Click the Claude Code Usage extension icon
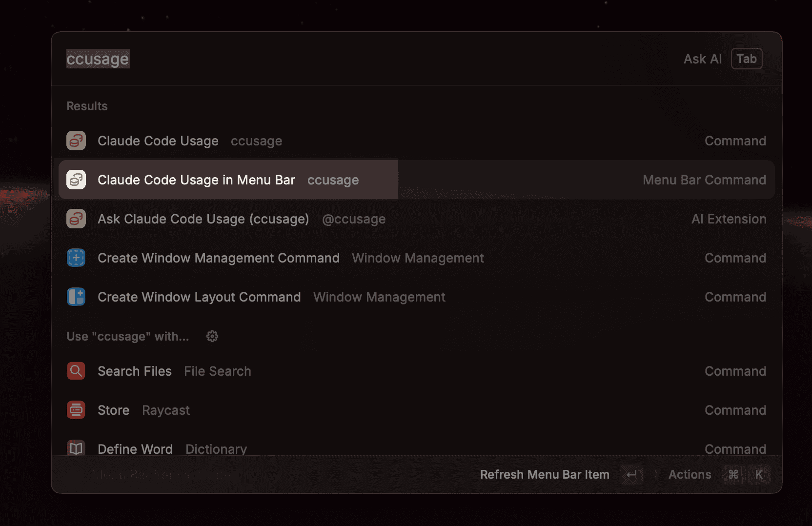This screenshot has height=526, width=812. click(76, 141)
